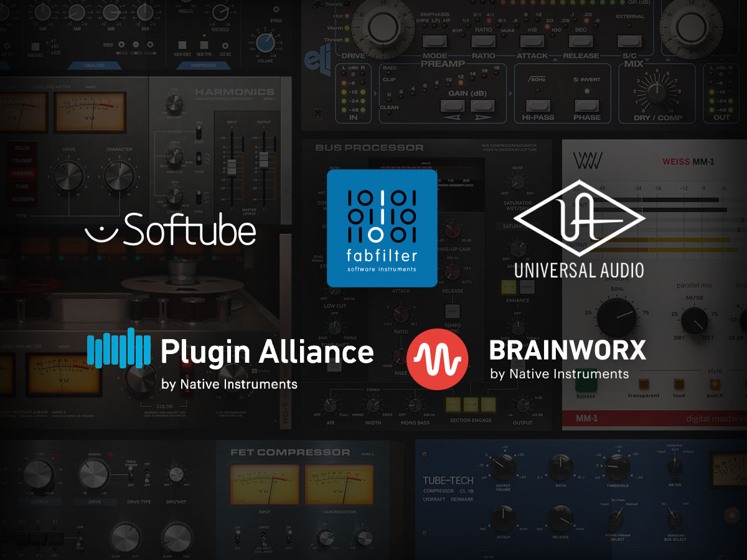Toggle the HI-PASS filter button
747x560 pixels.
pos(539,105)
